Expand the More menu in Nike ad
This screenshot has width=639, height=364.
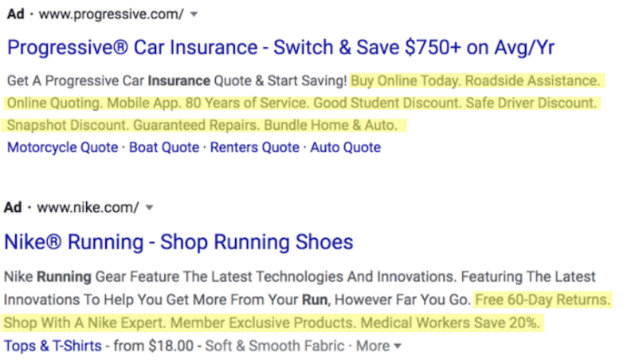pos(378,346)
